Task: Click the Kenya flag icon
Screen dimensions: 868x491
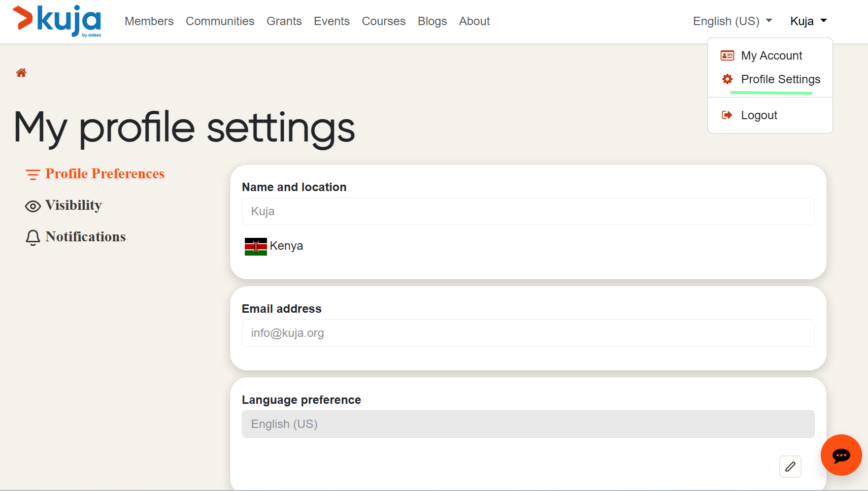Action: click(256, 246)
